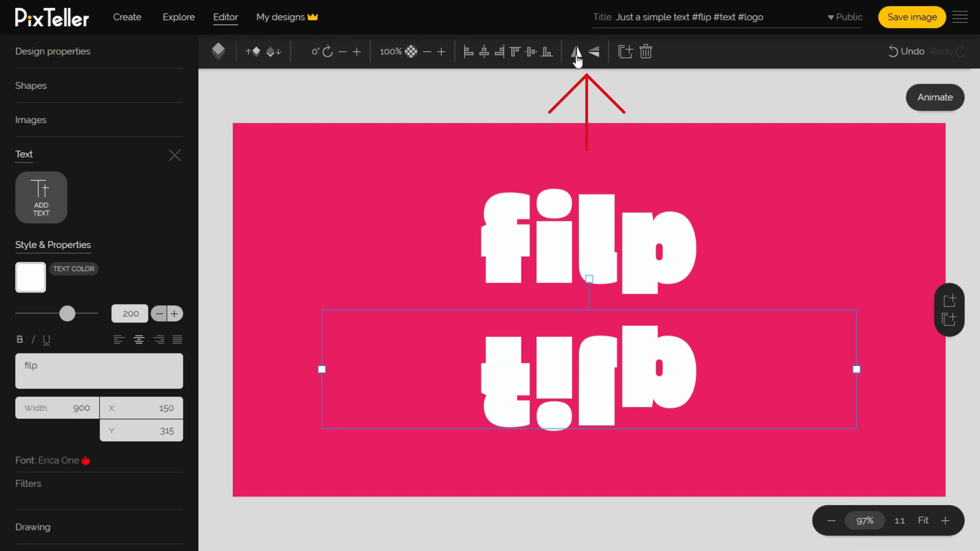Open My designs page
The height and width of the screenshot is (551, 980).
[x=287, y=17]
